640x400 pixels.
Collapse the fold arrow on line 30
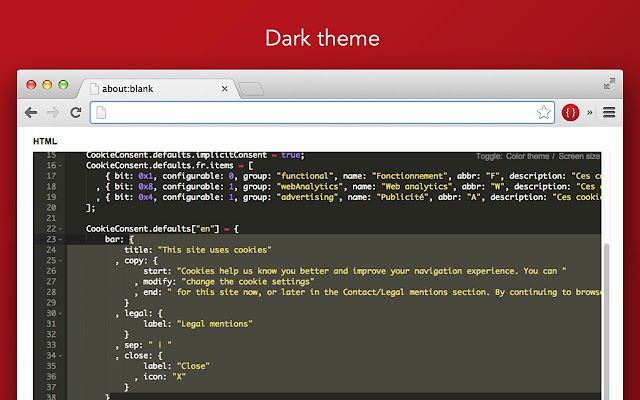(x=60, y=313)
